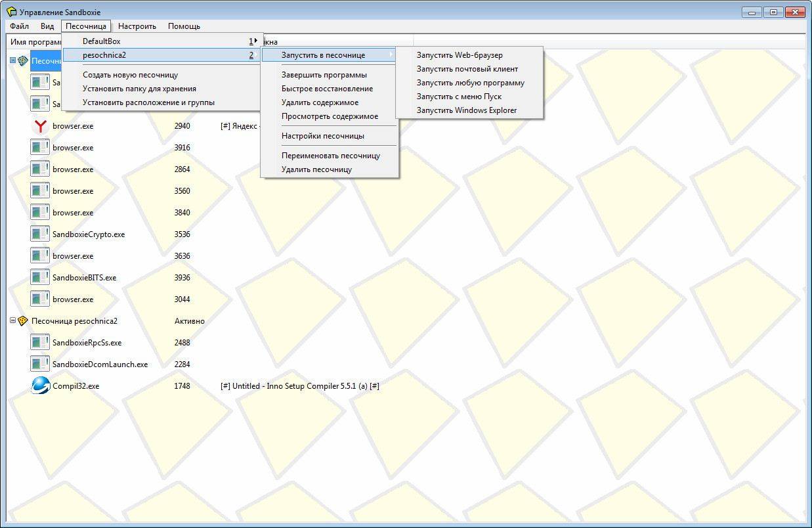Select browser.exe name in row with PID 2864
Image resolution: width=812 pixels, height=528 pixels.
[73, 169]
